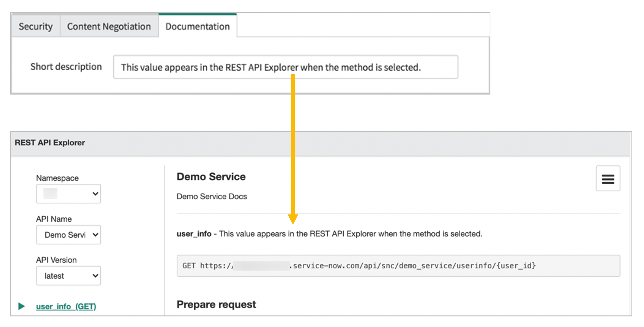Click the Demo Service Docs text

[x=211, y=196]
